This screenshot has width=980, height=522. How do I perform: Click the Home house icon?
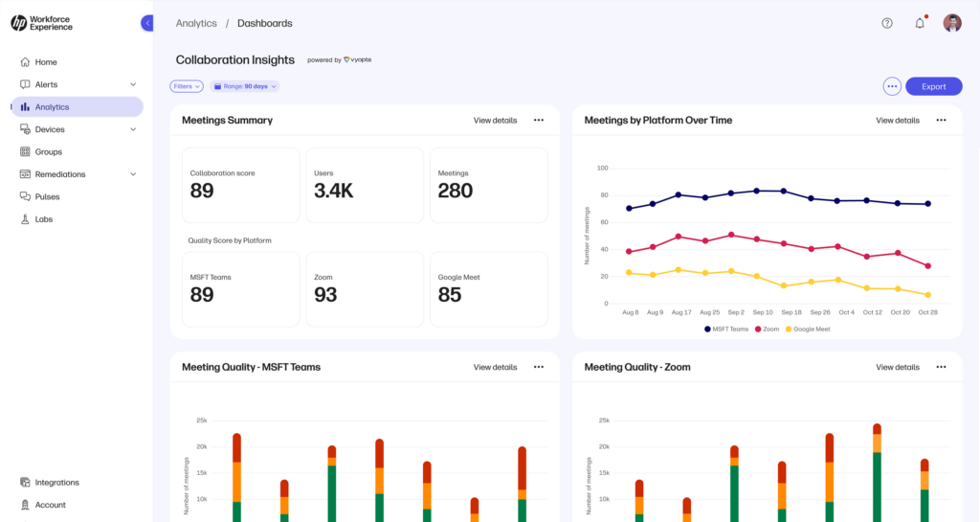(x=25, y=62)
